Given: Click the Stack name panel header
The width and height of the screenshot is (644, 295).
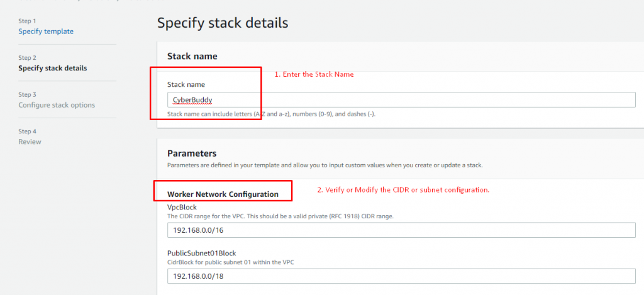Looking at the screenshot, I should point(192,56).
